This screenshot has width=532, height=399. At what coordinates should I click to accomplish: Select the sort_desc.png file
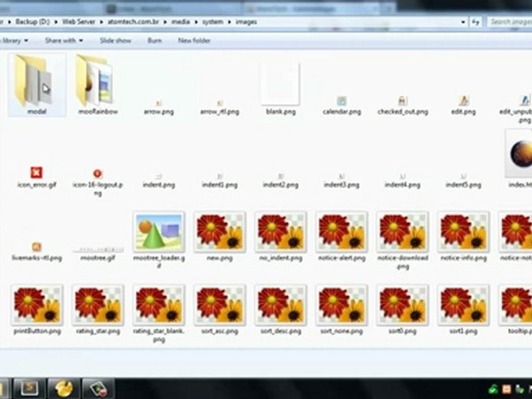click(280, 310)
